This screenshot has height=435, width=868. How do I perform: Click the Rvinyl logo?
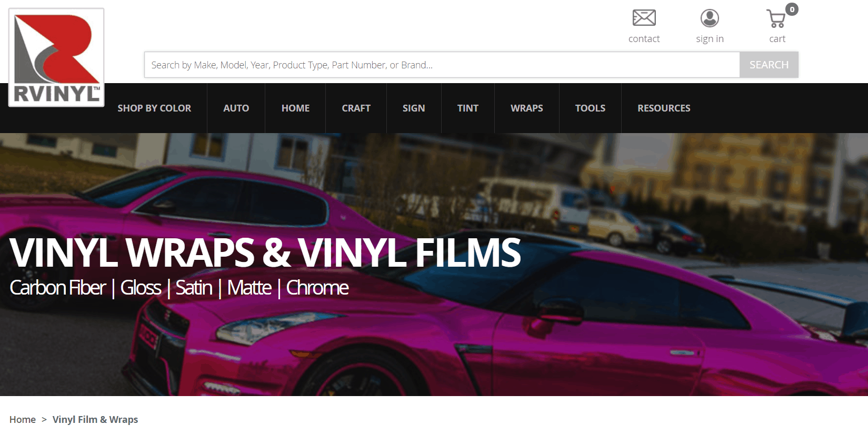coord(56,57)
